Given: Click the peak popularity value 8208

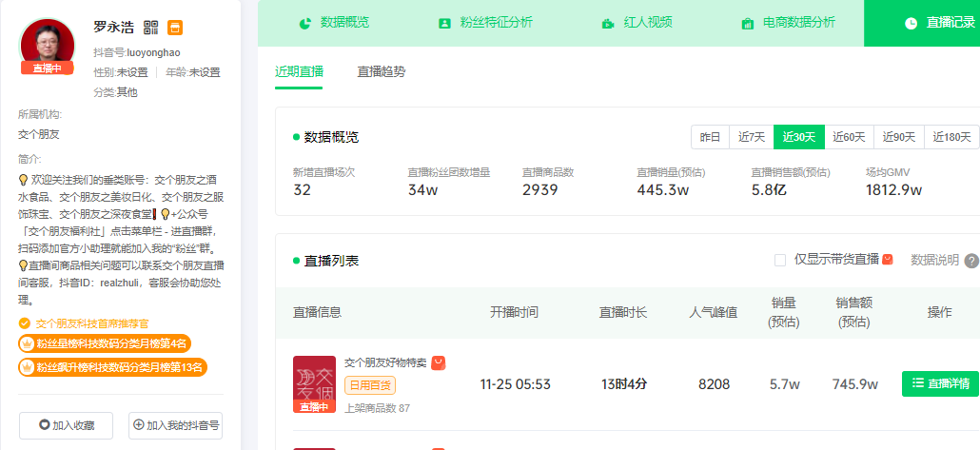Looking at the screenshot, I should pos(714,384).
